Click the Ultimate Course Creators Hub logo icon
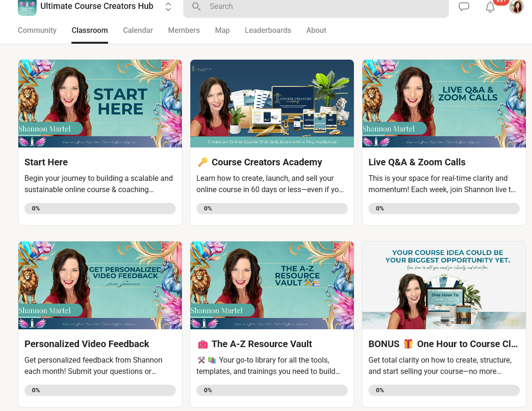532x411 pixels. tap(27, 8)
